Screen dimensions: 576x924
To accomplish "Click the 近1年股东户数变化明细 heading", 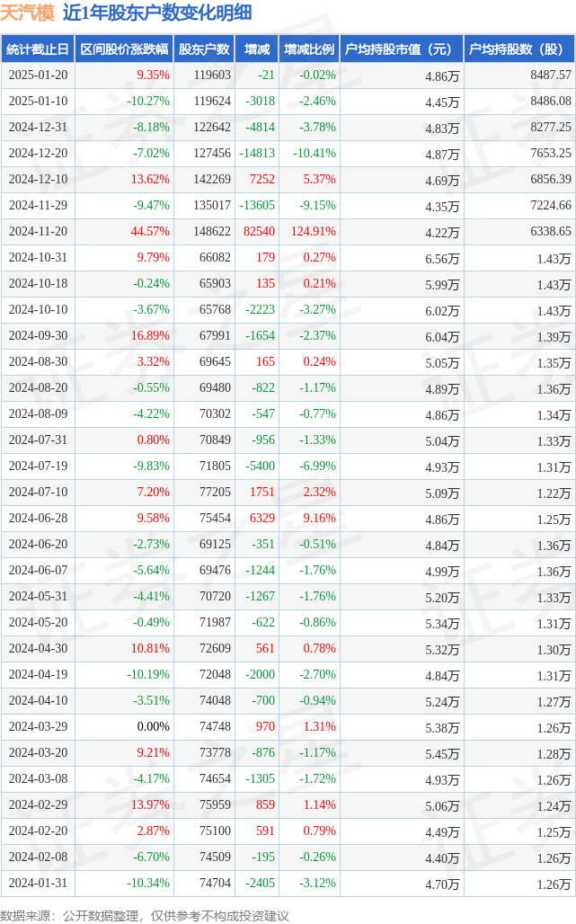I will pyautogui.click(x=157, y=13).
